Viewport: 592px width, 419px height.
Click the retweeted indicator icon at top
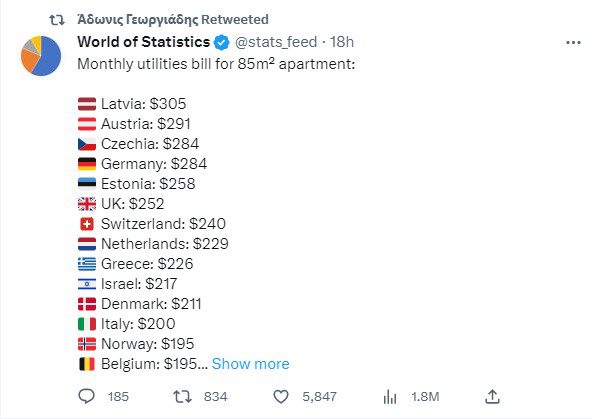tap(57, 20)
